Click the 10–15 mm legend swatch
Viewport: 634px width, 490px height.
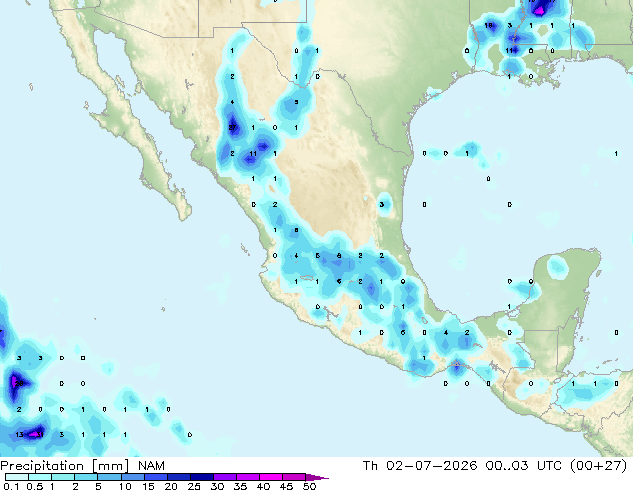[x=132, y=477]
